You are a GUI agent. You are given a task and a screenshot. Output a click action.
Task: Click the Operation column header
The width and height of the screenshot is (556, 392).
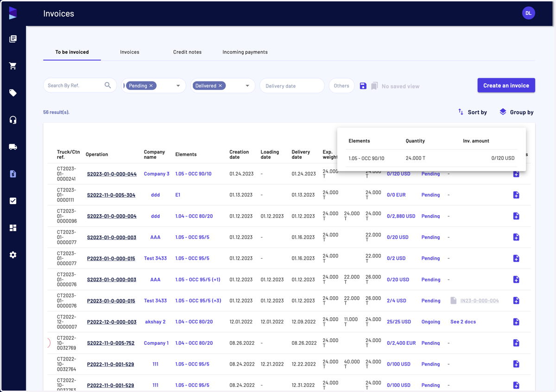[x=97, y=155]
